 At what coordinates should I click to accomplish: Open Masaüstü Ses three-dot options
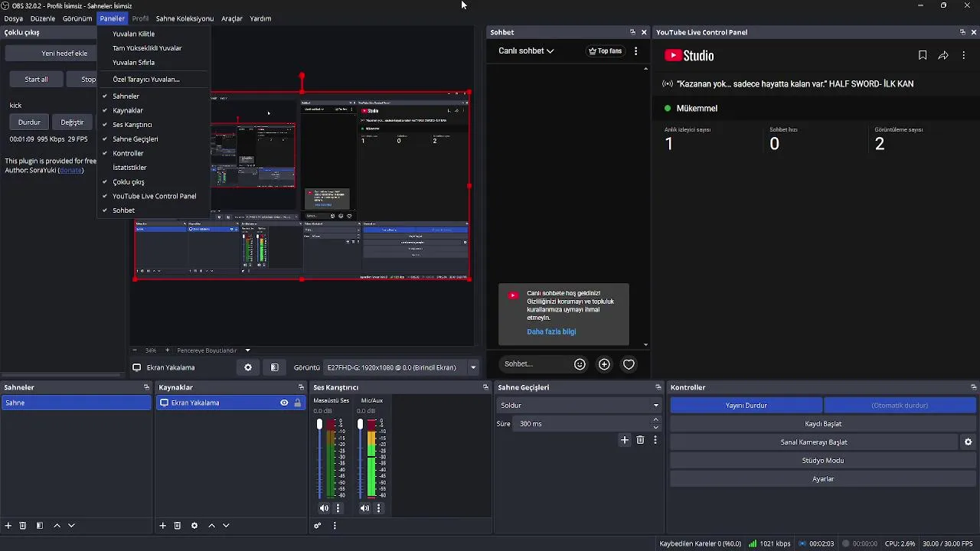[x=338, y=508]
